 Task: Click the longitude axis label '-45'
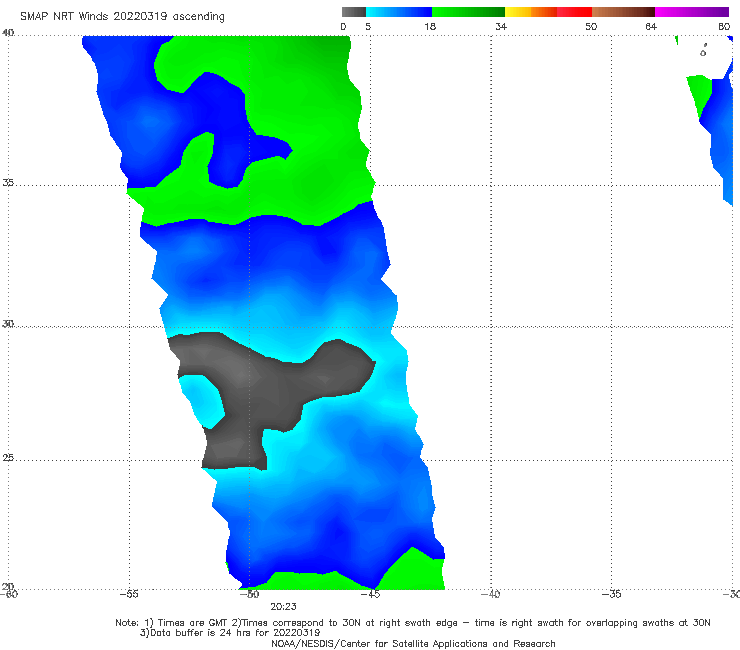point(370,594)
